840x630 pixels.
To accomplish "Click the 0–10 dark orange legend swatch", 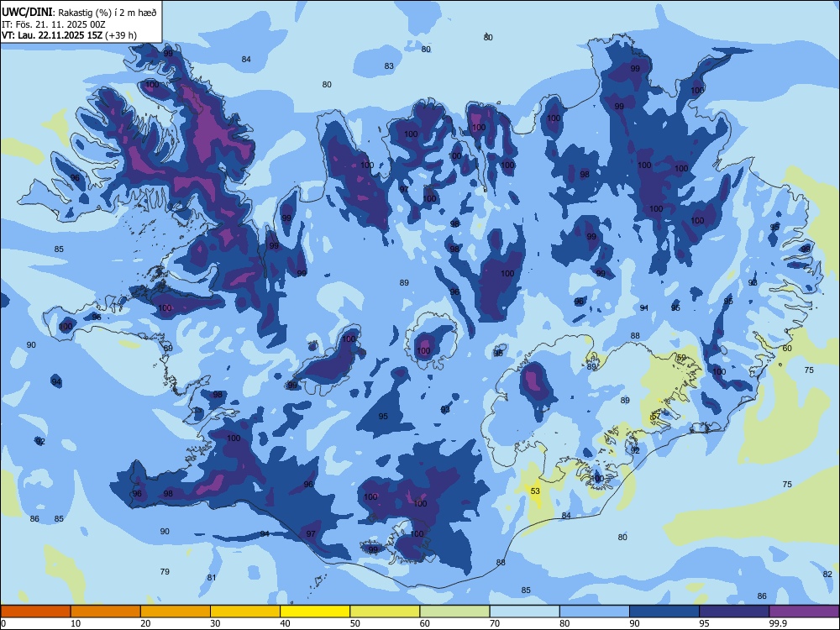I will coord(35,612).
